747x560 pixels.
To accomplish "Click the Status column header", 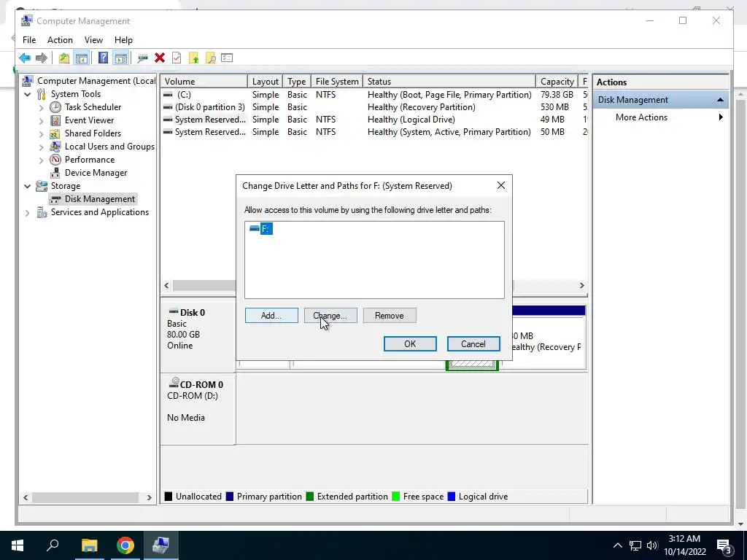I will 449,82.
